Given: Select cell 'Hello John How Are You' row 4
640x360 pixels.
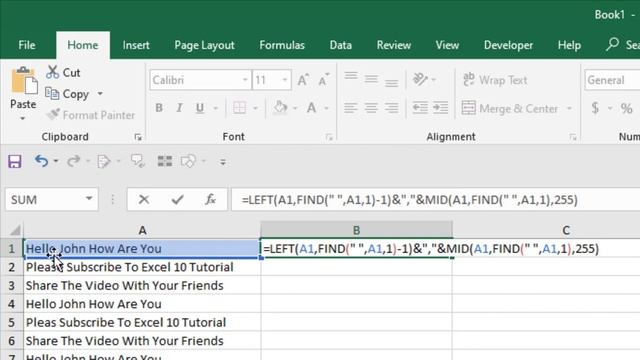Looking at the screenshot, I should point(142,304).
